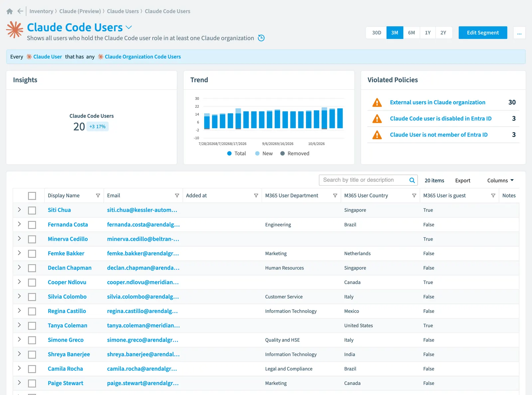
Task: Expand the Minerva Cedillo row
Action: pyautogui.click(x=19, y=239)
